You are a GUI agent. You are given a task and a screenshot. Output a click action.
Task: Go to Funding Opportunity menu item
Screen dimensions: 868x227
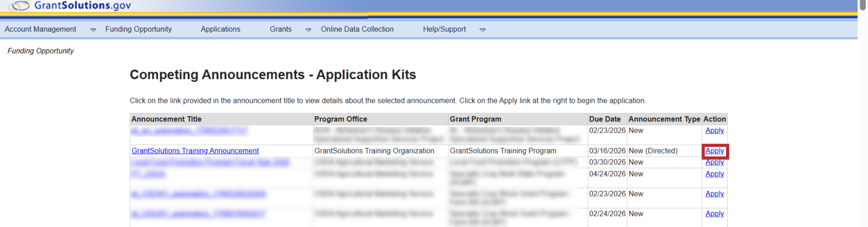click(x=138, y=29)
